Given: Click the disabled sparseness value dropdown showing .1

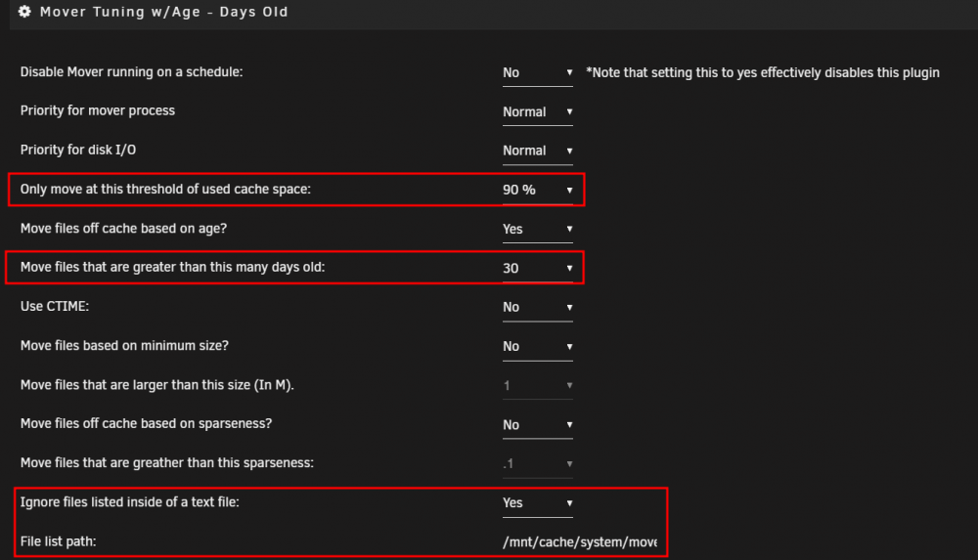Looking at the screenshot, I should pos(538,464).
